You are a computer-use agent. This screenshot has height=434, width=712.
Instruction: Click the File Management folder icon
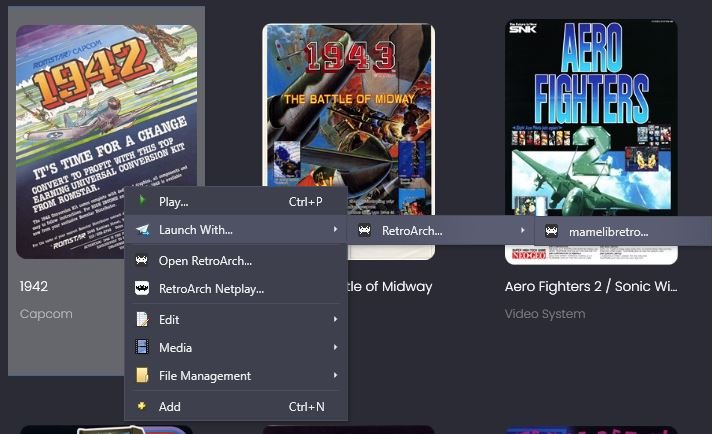[x=142, y=375]
